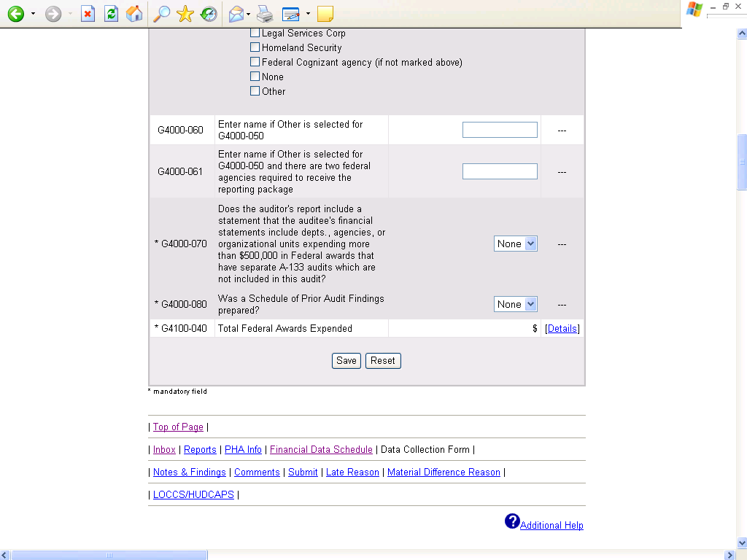747x560 pixels.
Task: Open the Reports link
Action: 200,449
